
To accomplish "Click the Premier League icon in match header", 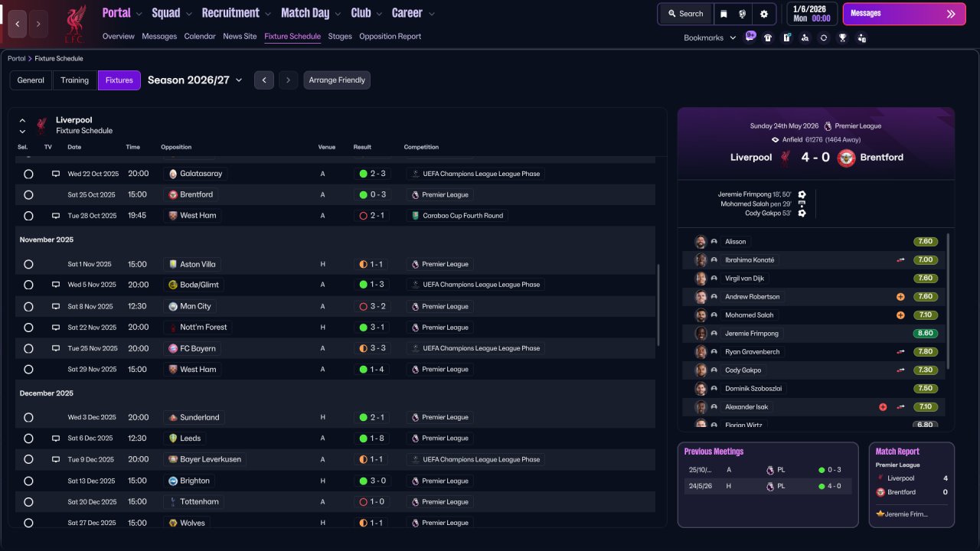I will pos(828,126).
